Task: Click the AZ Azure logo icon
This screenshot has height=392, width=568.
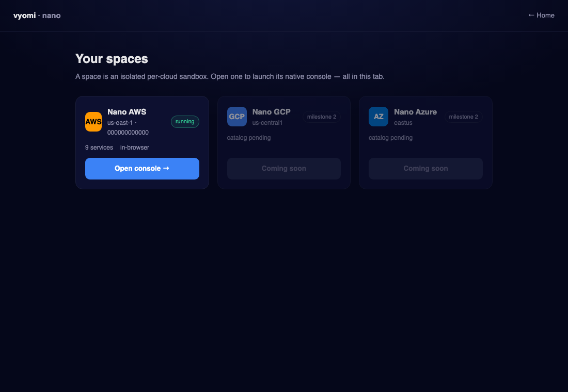Action: click(378, 117)
